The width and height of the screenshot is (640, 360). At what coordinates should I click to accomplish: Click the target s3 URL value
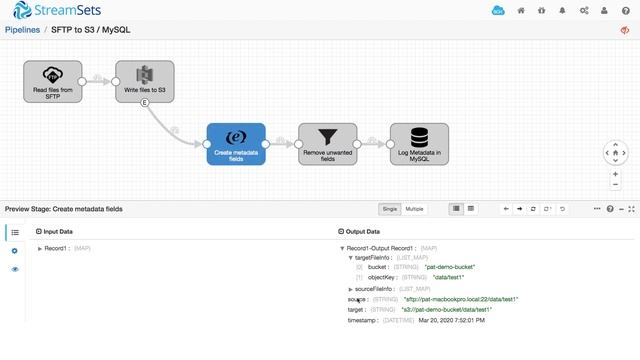(447, 310)
